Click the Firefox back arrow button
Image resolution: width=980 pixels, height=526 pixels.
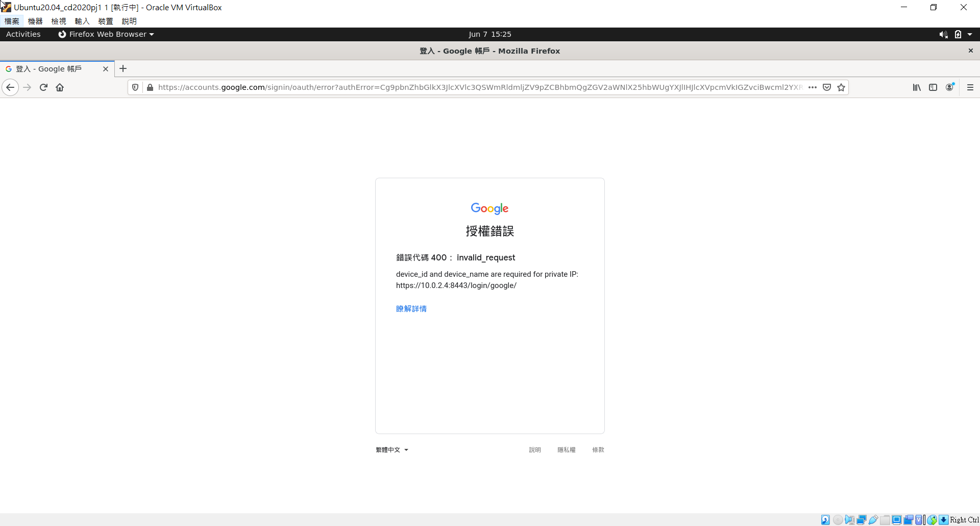[x=10, y=87]
